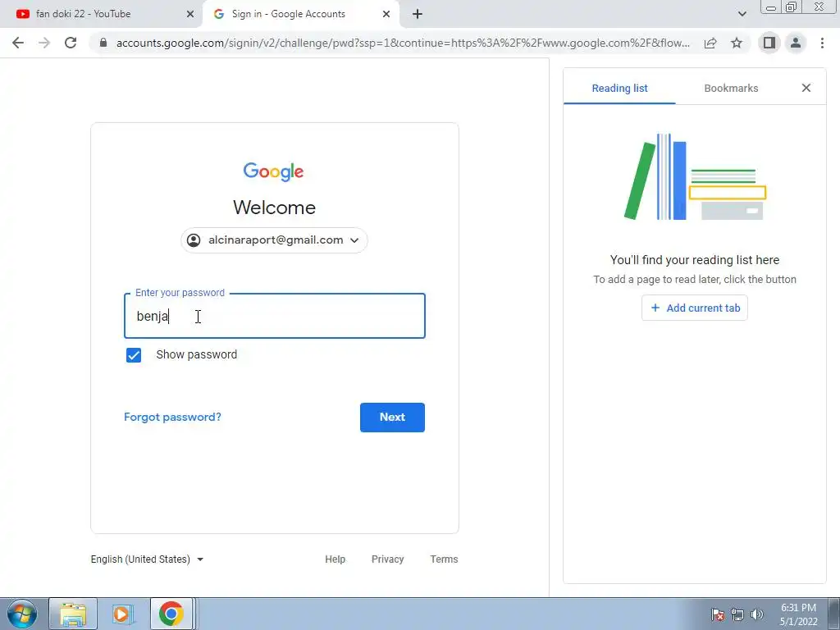This screenshot has height=630, width=840.
Task: Close the fan doki 22 YouTube tab
Action: point(190,14)
